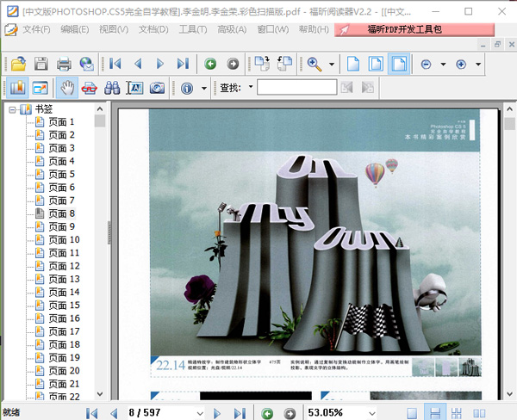Rotate page clockwise icon
The height and width of the screenshot is (420, 517).
(x=262, y=63)
